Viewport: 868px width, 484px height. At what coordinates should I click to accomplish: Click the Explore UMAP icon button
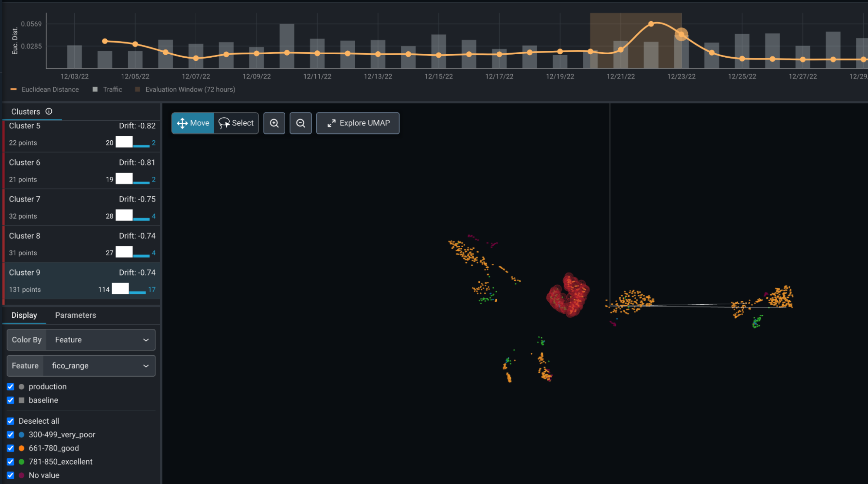(x=331, y=123)
